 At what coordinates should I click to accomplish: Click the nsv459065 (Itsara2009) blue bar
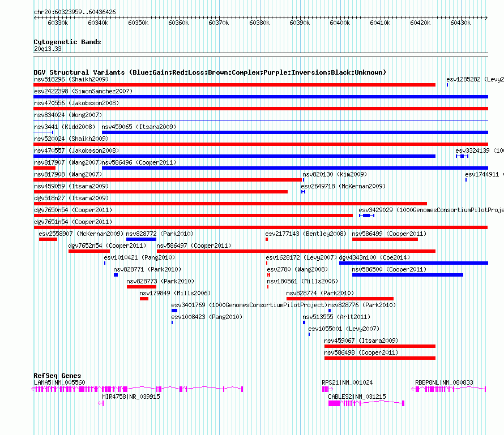tap(295, 132)
